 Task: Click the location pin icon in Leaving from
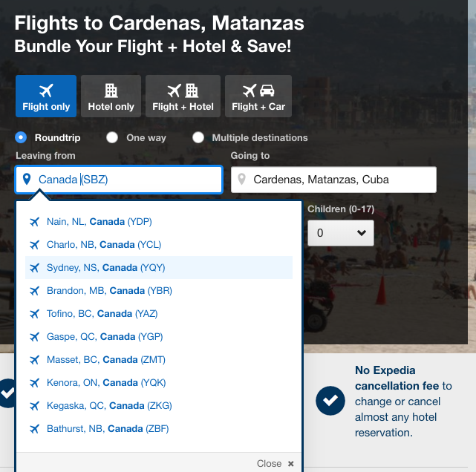(x=27, y=180)
